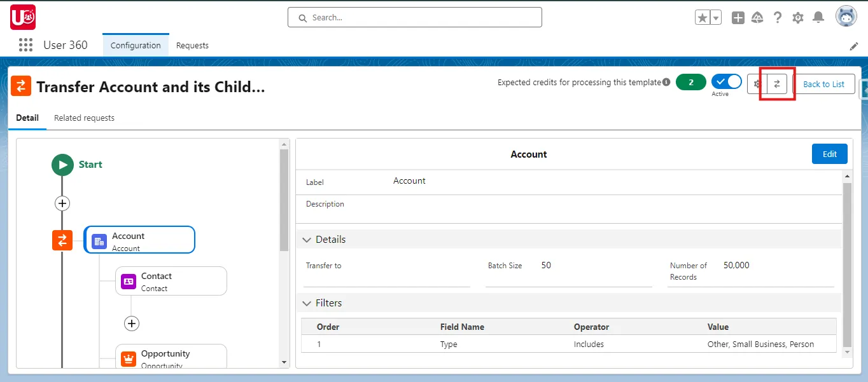This screenshot has width=868, height=382.
Task: Click the Trailhead icon in the header
Action: coord(757,17)
